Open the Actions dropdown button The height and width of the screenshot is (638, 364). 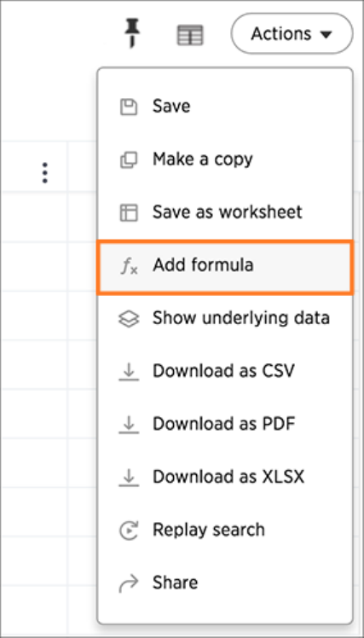tap(292, 33)
